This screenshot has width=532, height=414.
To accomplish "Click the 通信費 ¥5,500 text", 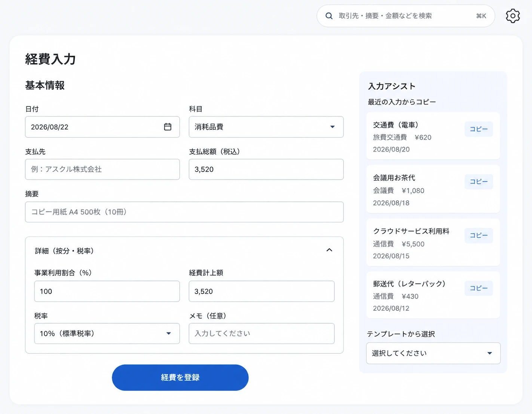I will point(398,244).
